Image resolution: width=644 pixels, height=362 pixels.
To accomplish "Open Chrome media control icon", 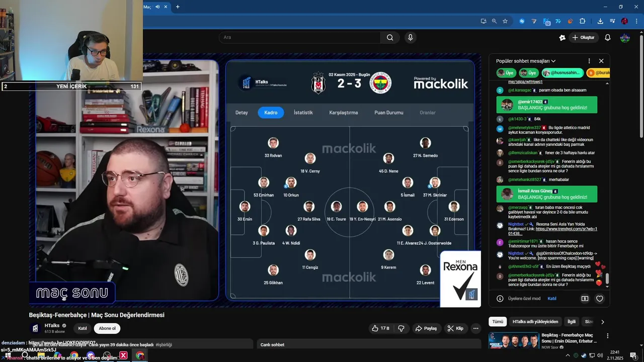I will 612,21.
